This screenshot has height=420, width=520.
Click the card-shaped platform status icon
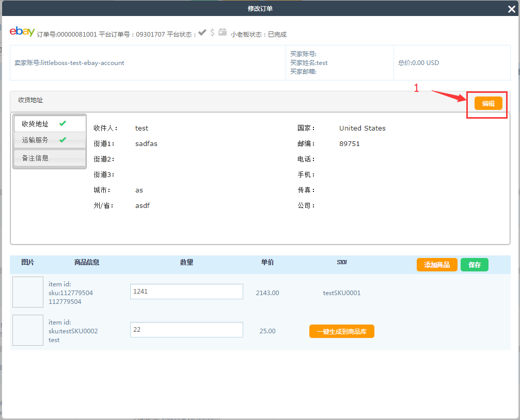pyautogui.click(x=223, y=32)
